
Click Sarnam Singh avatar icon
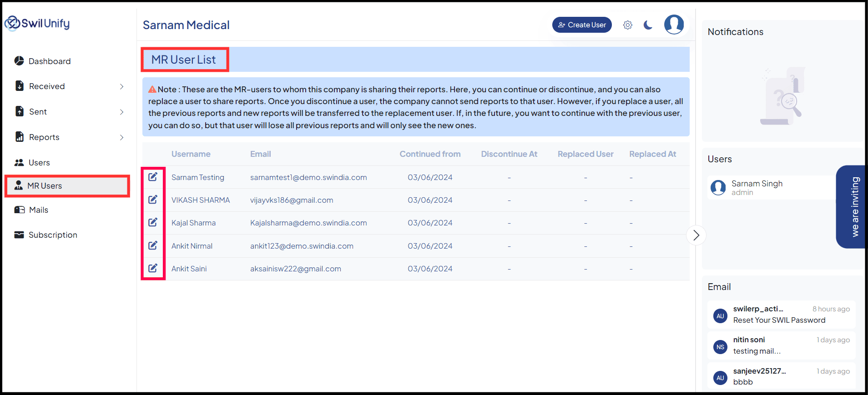pos(718,187)
